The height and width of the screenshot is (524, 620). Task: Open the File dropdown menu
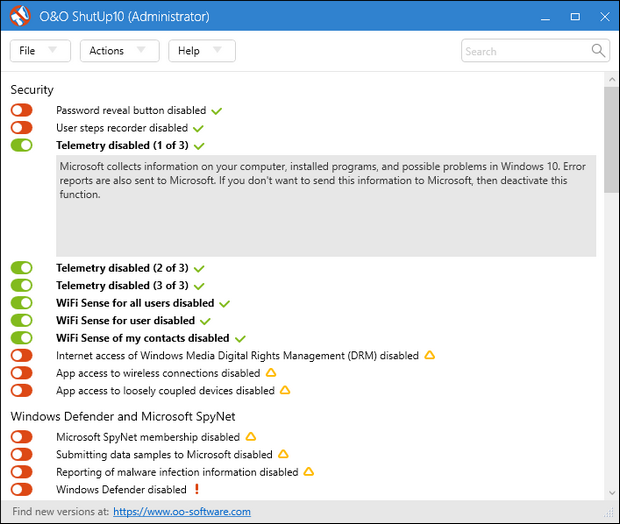click(40, 51)
